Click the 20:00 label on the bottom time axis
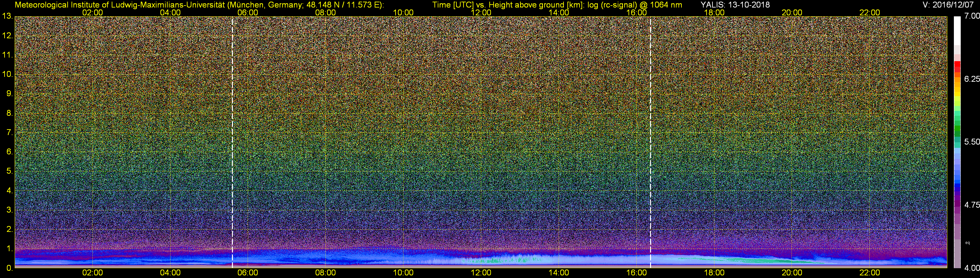The height and width of the screenshot is (278, 980). pos(792,273)
